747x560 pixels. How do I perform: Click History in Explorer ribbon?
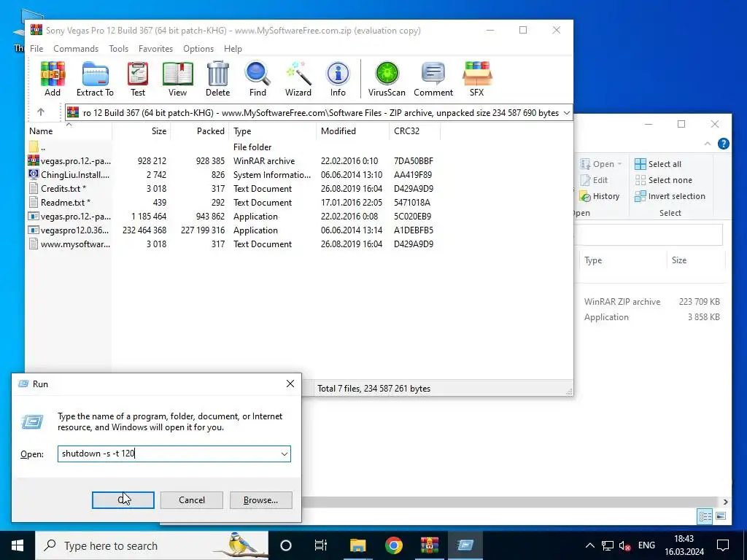pyautogui.click(x=600, y=196)
